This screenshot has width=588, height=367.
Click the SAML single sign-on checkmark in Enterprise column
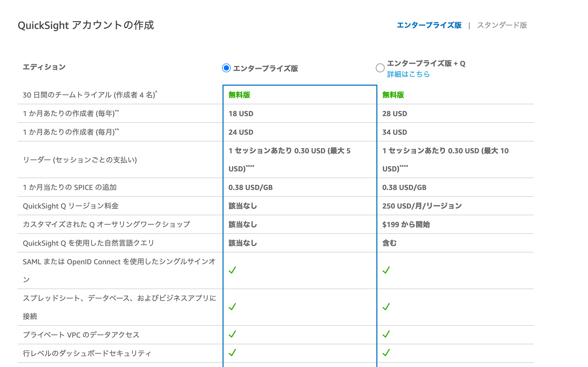(x=232, y=270)
